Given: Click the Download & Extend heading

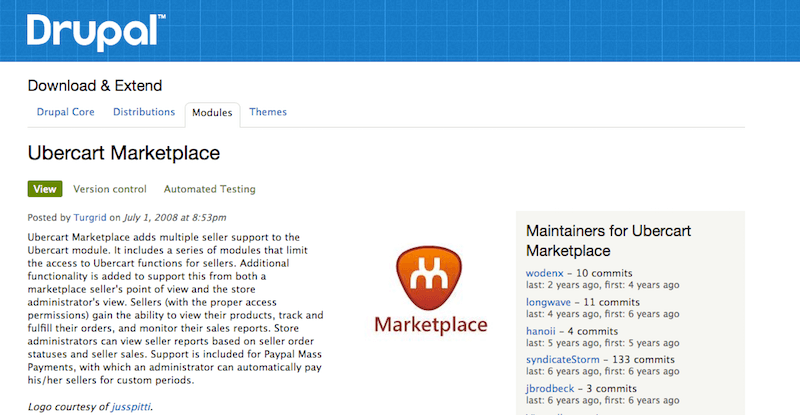Looking at the screenshot, I should click(94, 86).
